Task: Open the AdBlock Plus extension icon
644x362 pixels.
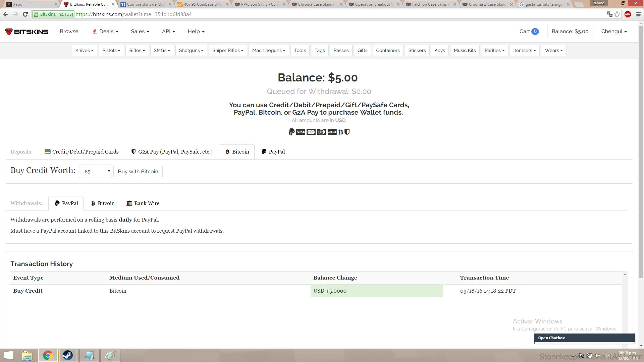Action: click(x=628, y=14)
